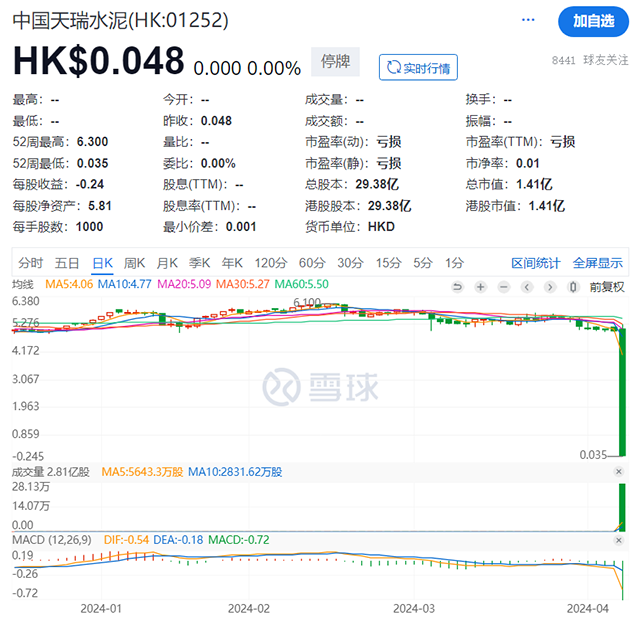The width and height of the screenshot is (640, 618).
Task: Click the three-dot more options icon
Action: [x=528, y=20]
